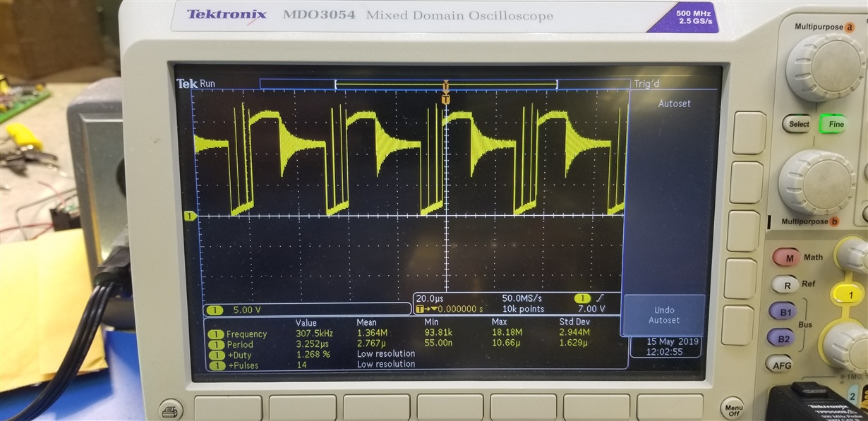Tap the Mean column header
The image size is (868, 421).
pos(368,323)
